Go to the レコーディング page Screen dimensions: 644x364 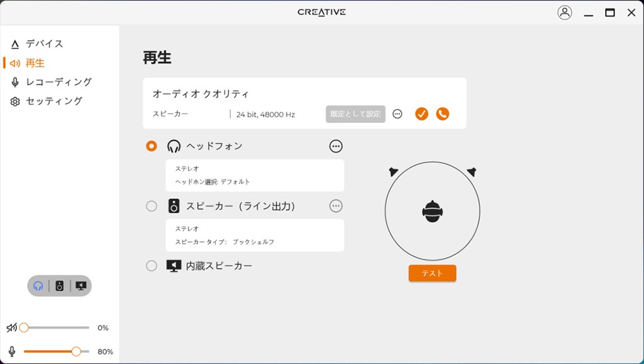[51, 82]
